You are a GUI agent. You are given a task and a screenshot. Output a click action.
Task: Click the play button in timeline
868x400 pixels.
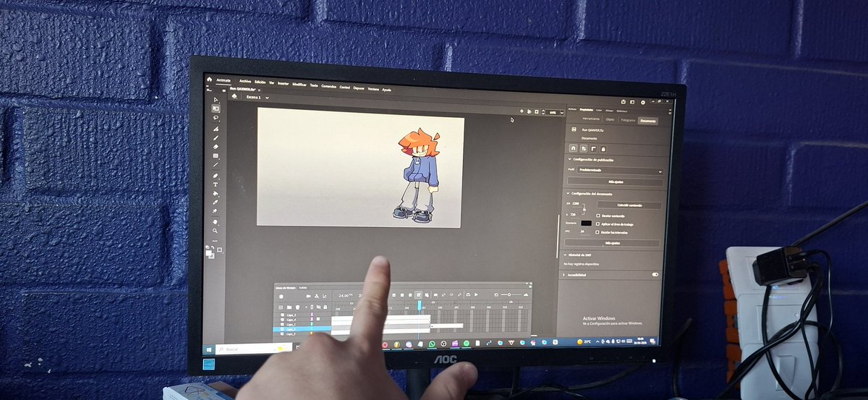(476, 294)
